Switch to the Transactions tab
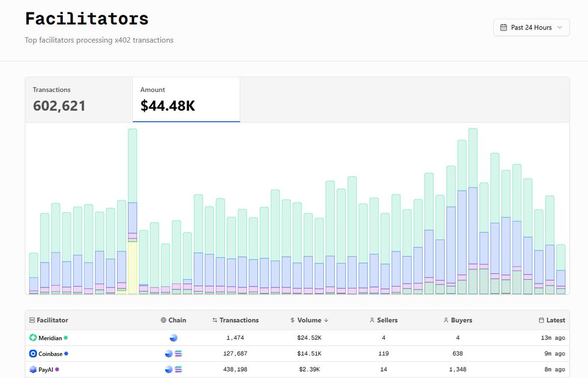This screenshot has width=588, height=378. [x=59, y=98]
